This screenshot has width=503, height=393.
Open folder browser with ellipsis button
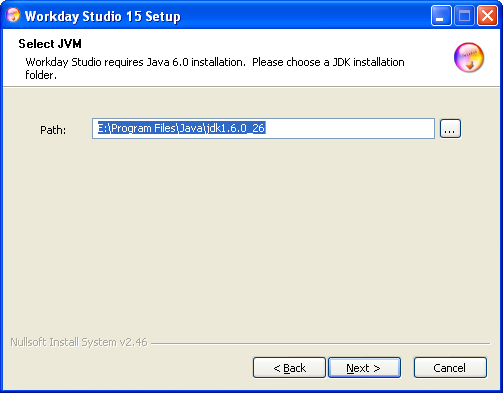click(x=450, y=128)
